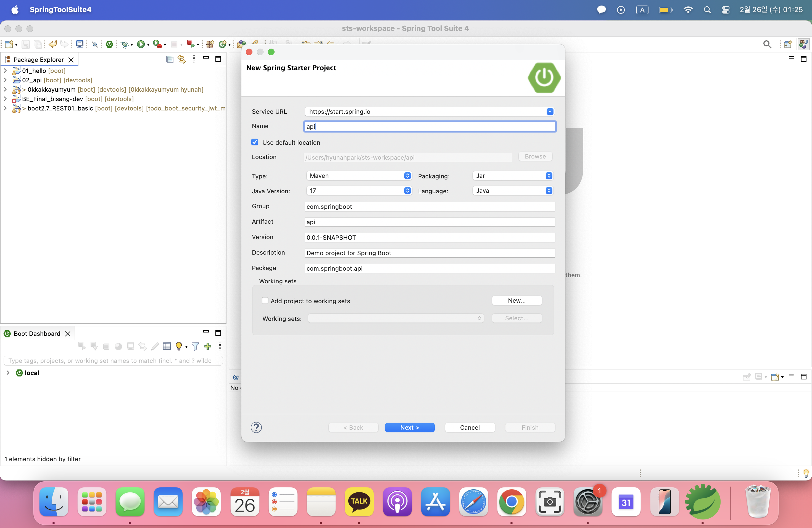812x528 pixels.
Task: Expand the 01_hello project
Action: click(5, 71)
